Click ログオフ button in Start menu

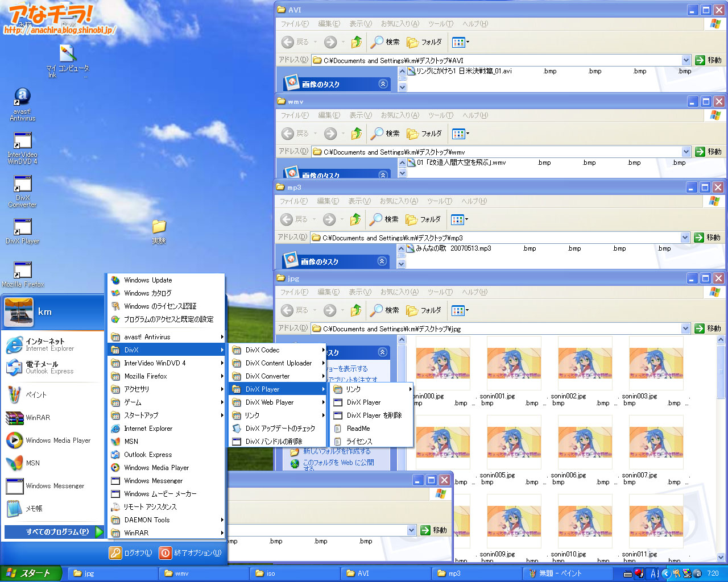click(131, 553)
